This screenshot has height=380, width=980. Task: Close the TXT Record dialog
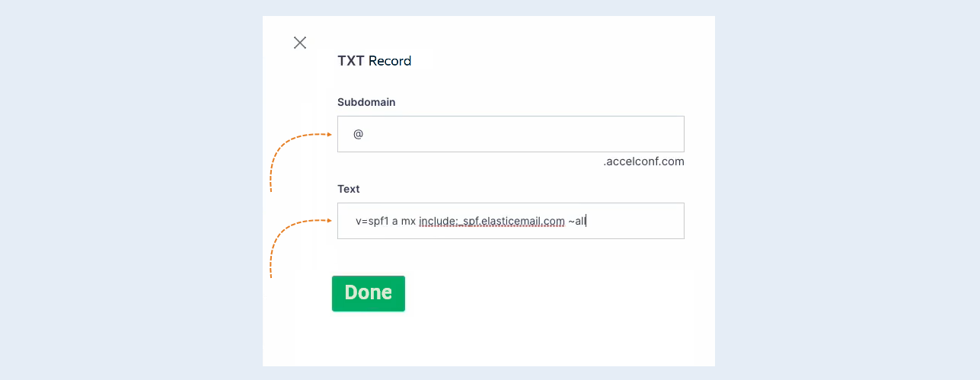(300, 43)
